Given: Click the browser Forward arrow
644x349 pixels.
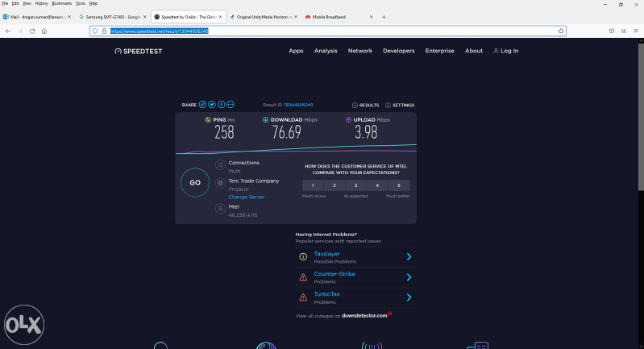Looking at the screenshot, I should click(x=20, y=31).
